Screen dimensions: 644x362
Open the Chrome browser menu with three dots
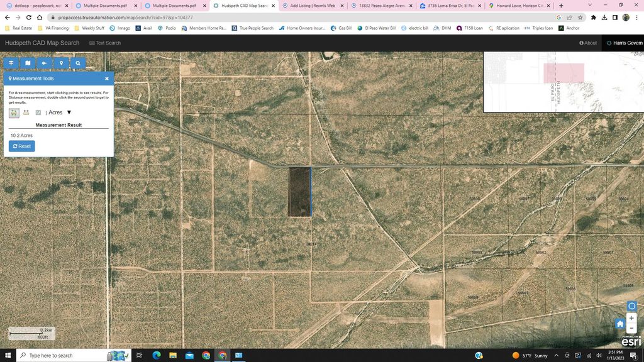pos(637,17)
